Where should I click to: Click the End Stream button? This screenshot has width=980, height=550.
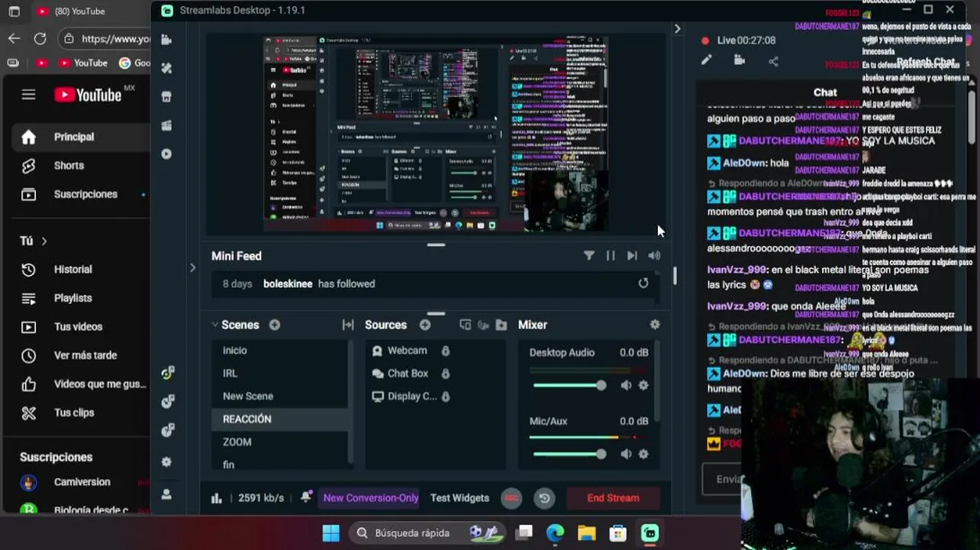(613, 498)
